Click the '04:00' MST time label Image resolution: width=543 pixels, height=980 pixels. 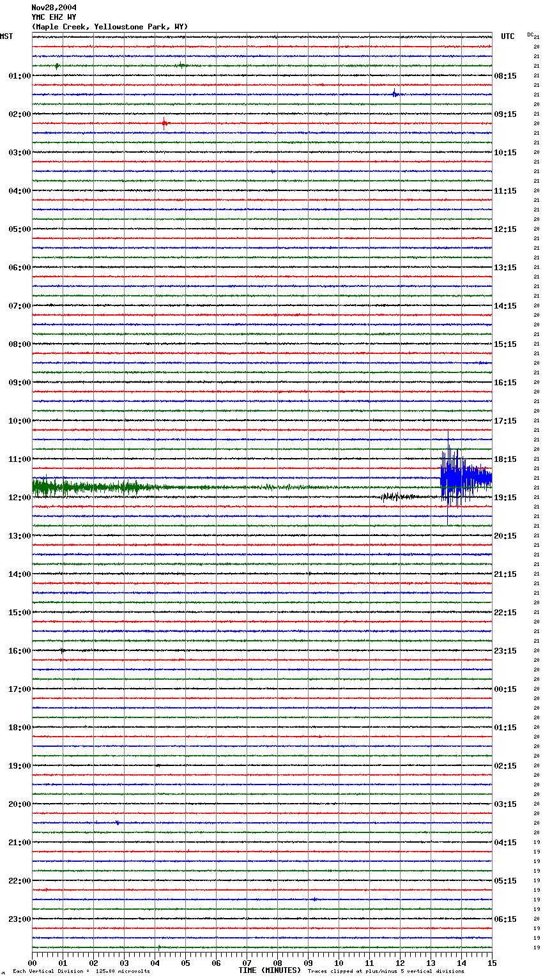pyautogui.click(x=20, y=191)
